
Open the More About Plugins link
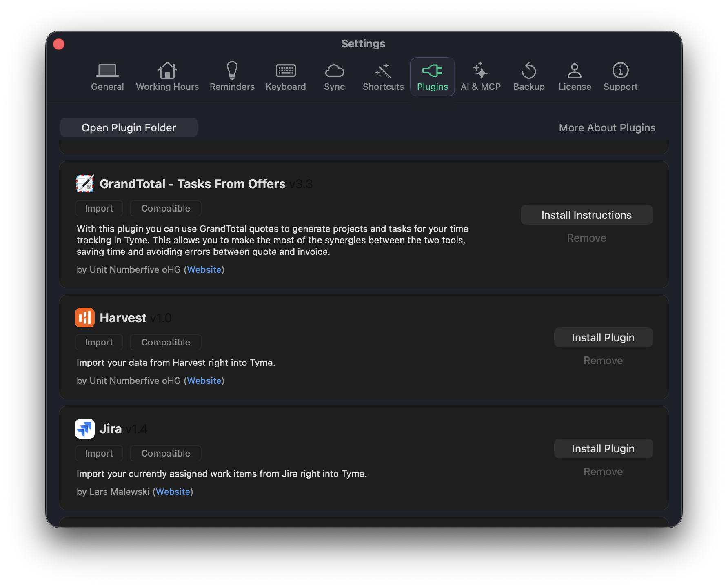click(x=607, y=128)
